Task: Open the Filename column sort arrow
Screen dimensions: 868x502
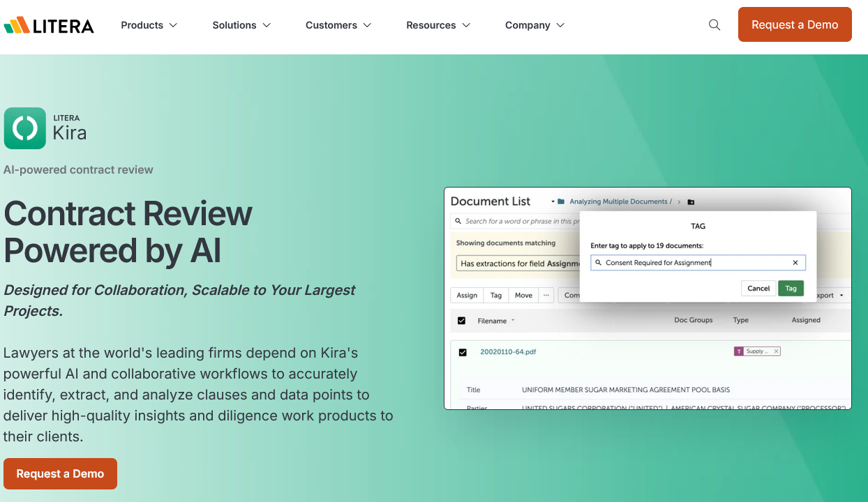Action: point(513,321)
